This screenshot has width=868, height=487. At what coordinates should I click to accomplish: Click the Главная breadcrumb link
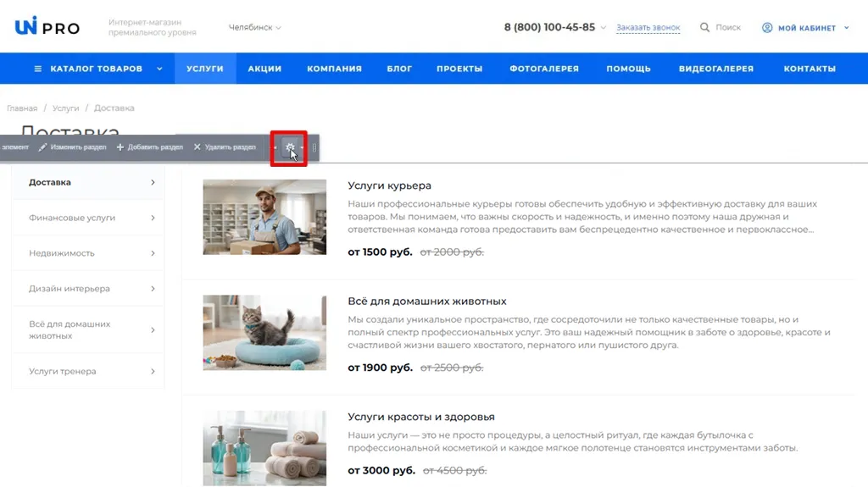(22, 108)
